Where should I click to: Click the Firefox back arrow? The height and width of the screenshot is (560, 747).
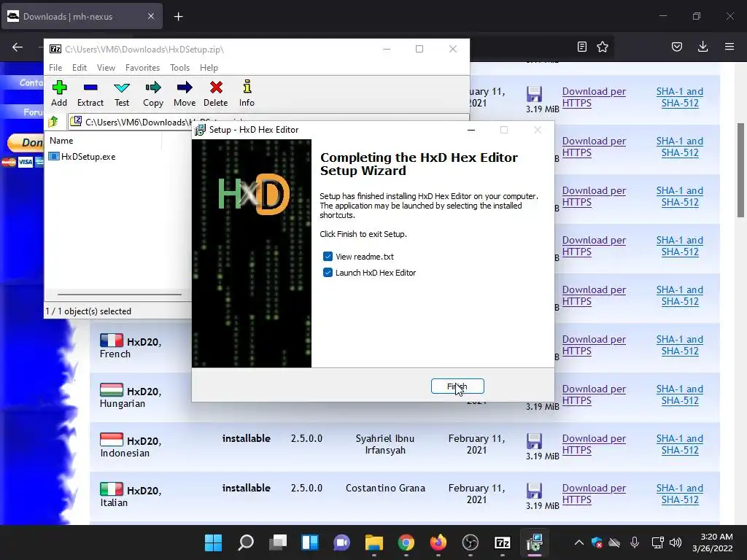[x=18, y=47]
